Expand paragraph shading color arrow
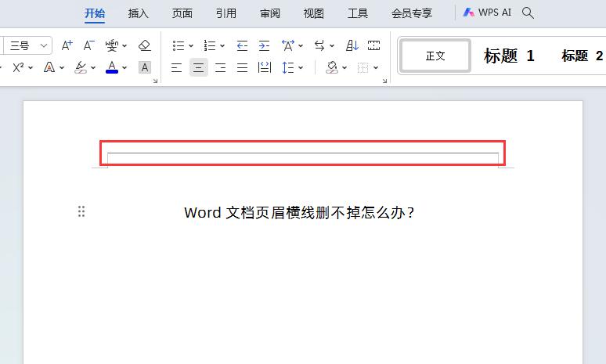 pos(344,68)
